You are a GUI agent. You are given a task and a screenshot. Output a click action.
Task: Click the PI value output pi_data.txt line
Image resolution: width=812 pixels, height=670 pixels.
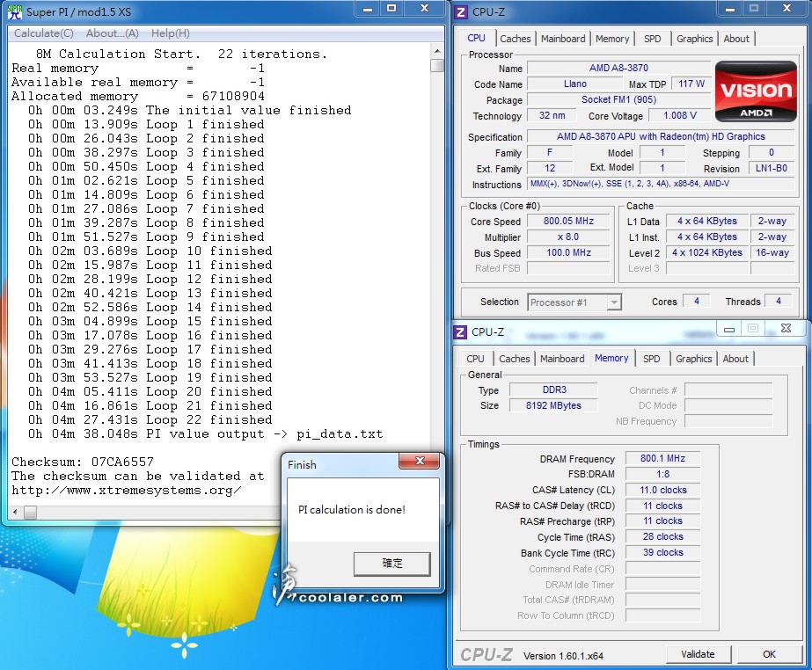[x=206, y=433]
